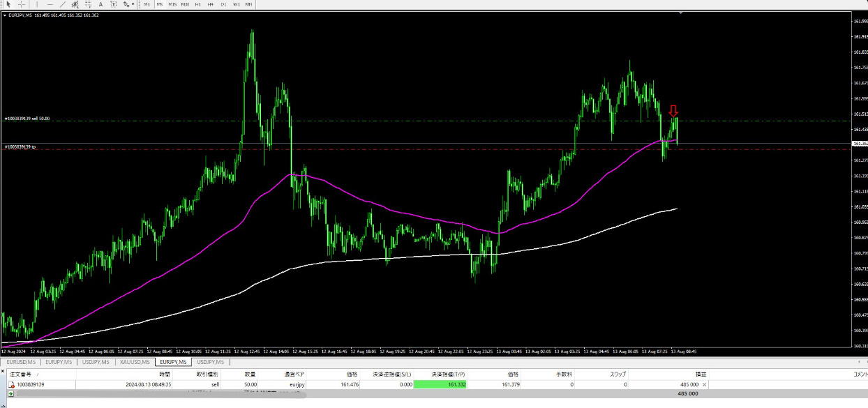This screenshot has height=408, width=868.
Task: Click the eurjpy symbol cell
Action: (297, 384)
